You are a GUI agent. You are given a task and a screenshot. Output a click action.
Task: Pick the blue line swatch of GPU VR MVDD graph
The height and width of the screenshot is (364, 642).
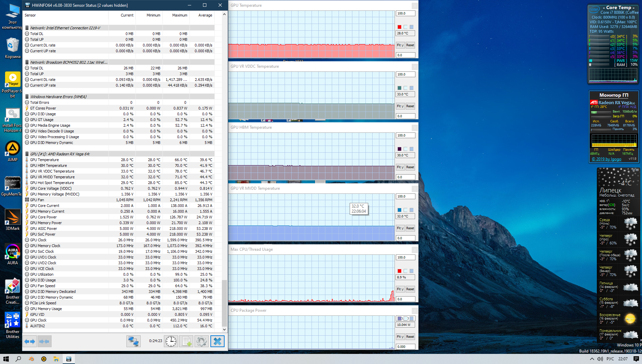coord(400,210)
